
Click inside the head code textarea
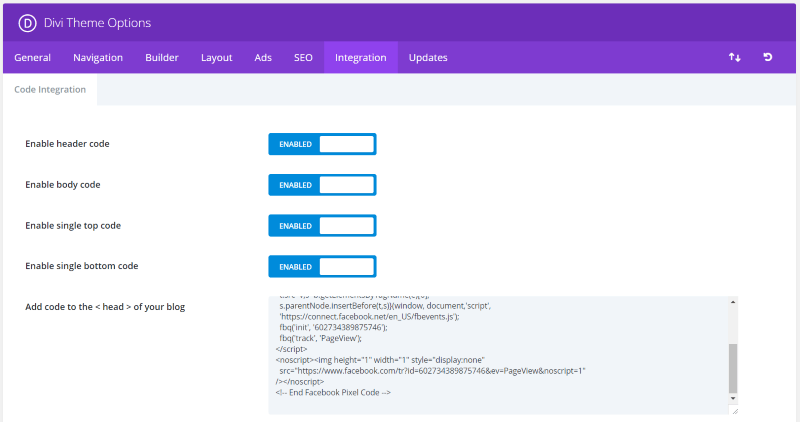pos(498,355)
